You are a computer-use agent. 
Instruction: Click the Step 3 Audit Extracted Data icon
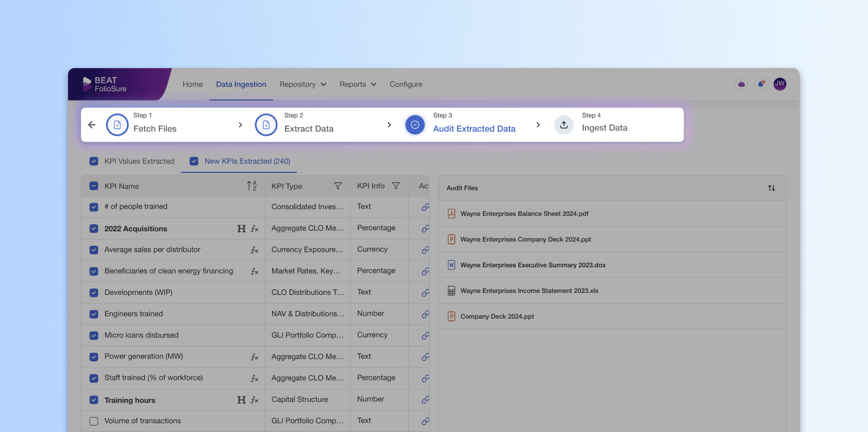coord(415,125)
